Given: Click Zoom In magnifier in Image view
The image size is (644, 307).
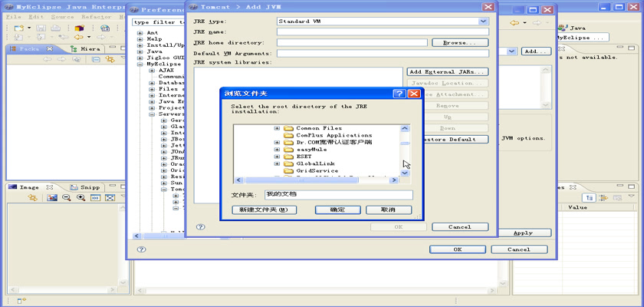Looking at the screenshot, I should (x=81, y=198).
